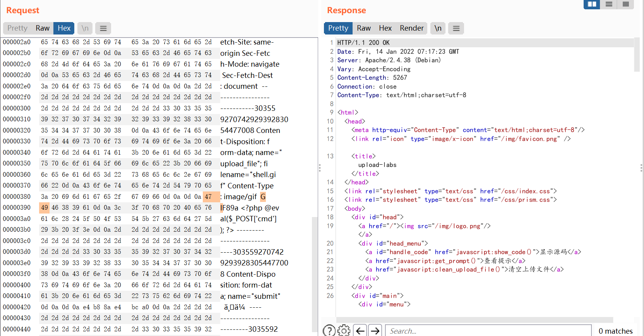Click the 'Content-Length: 5267' header line
Image resolution: width=644 pixels, height=336 pixels.
[x=372, y=78]
